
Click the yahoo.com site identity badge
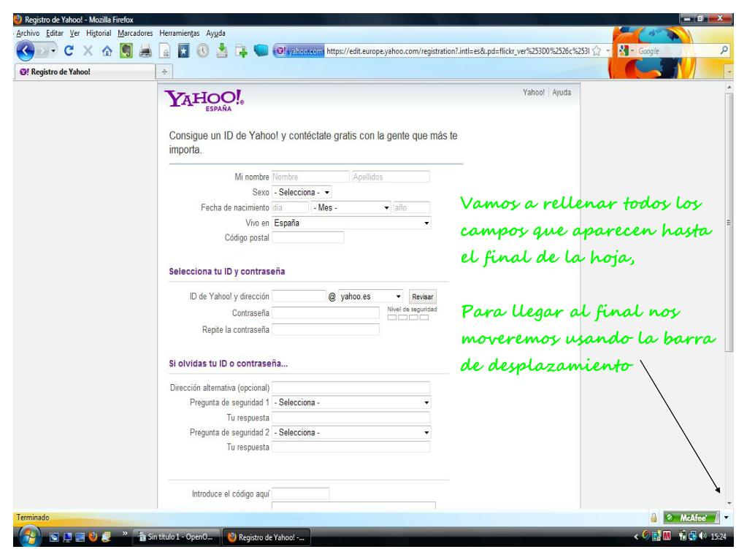[x=300, y=51]
